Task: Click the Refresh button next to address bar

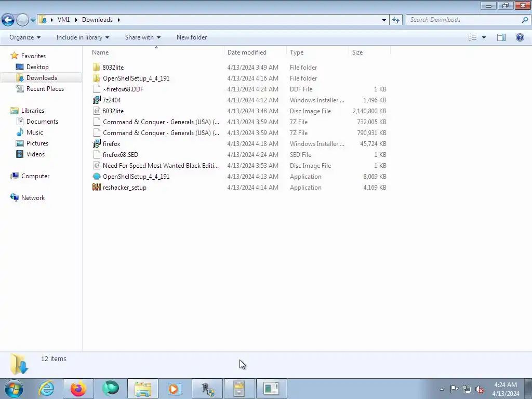Action: click(395, 20)
